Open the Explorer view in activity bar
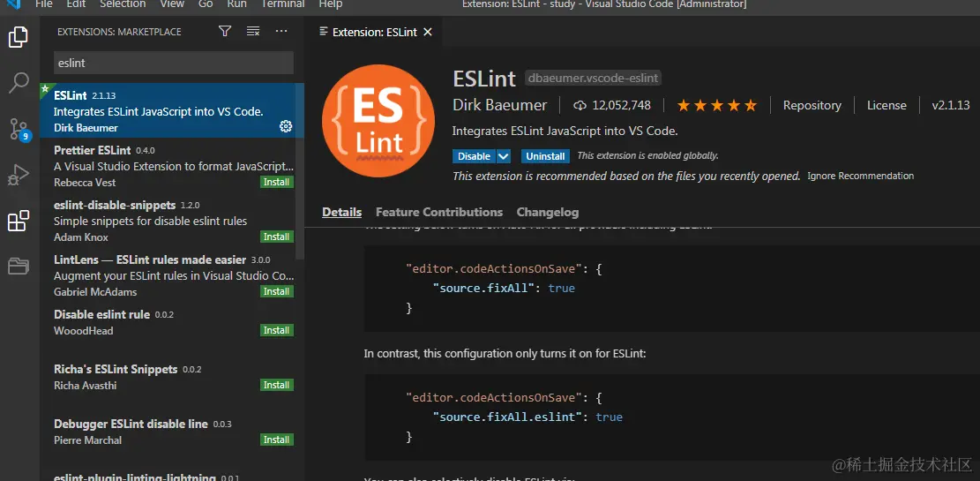The width and height of the screenshot is (980, 481). tap(19, 37)
